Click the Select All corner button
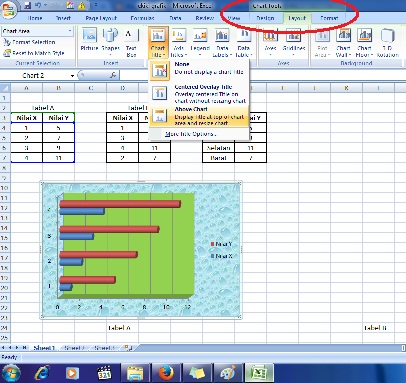The width and height of the screenshot is (406, 383). click(x=5, y=88)
